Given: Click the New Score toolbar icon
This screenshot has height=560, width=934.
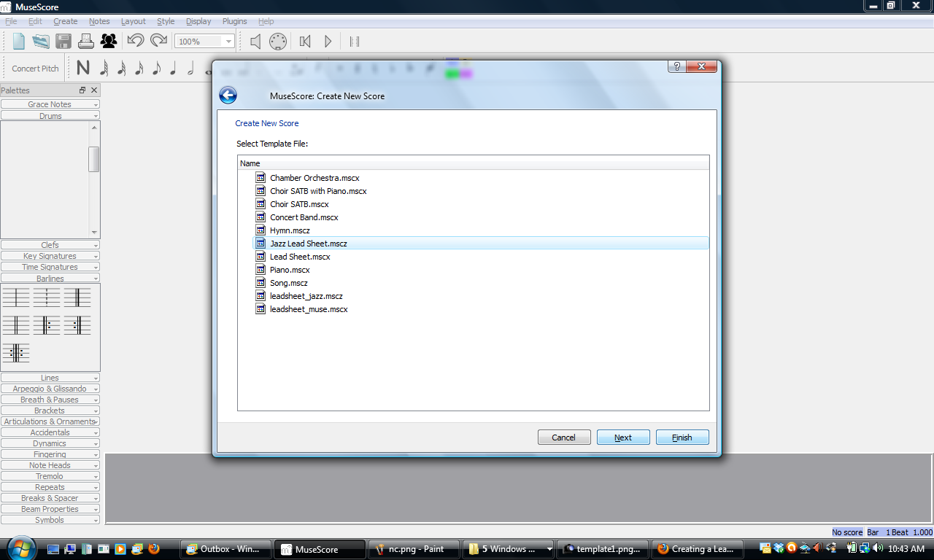Looking at the screenshot, I should (x=19, y=42).
